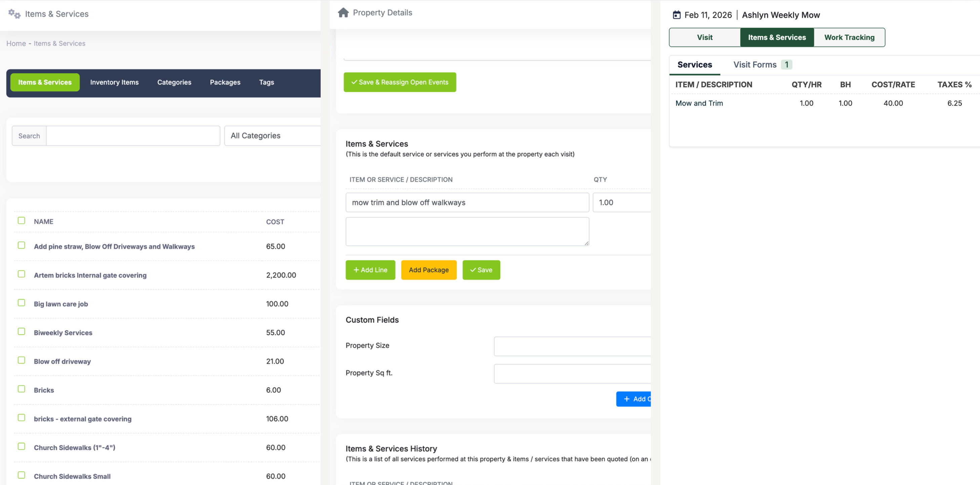Select the Packages tab
This screenshot has height=485, width=980.
click(225, 82)
